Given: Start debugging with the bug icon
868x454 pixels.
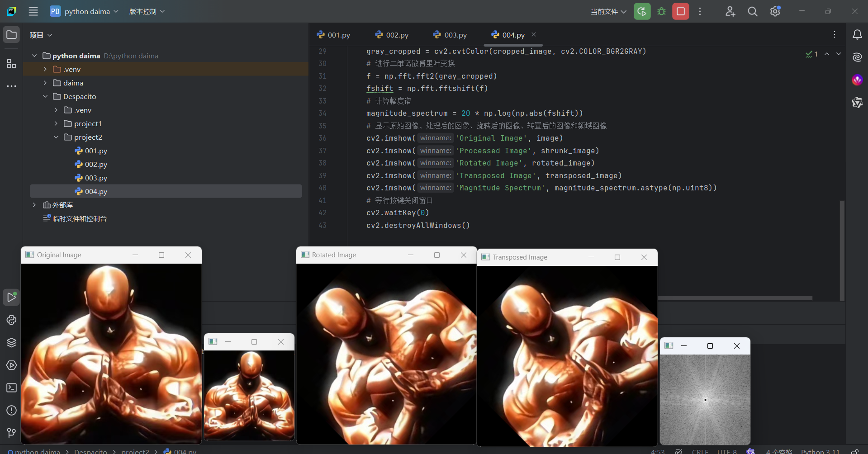Looking at the screenshot, I should (661, 11).
